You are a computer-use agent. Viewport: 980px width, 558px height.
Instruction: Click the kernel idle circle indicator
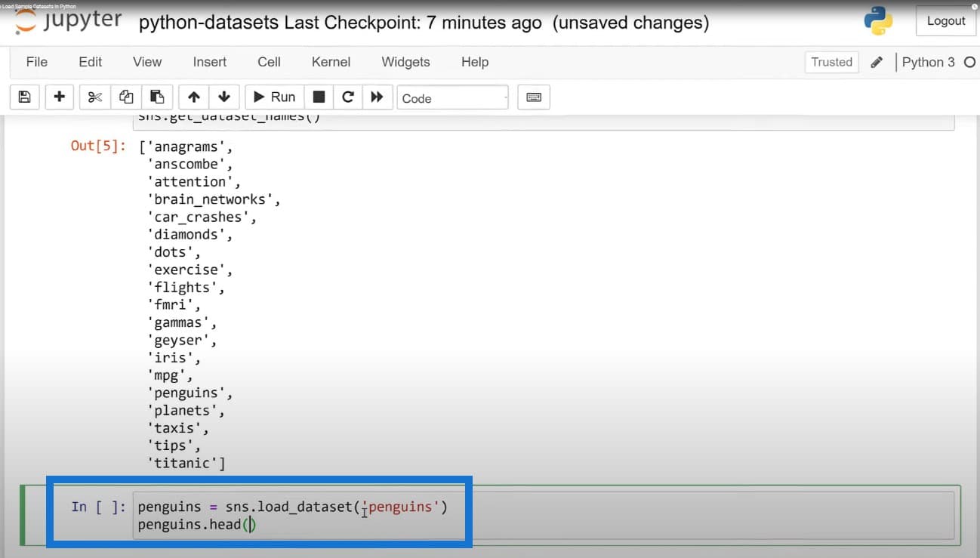pos(969,63)
